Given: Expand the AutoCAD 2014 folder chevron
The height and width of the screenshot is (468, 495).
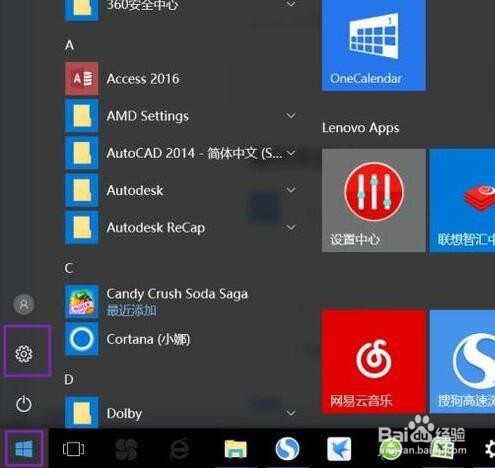Looking at the screenshot, I should 291,153.
